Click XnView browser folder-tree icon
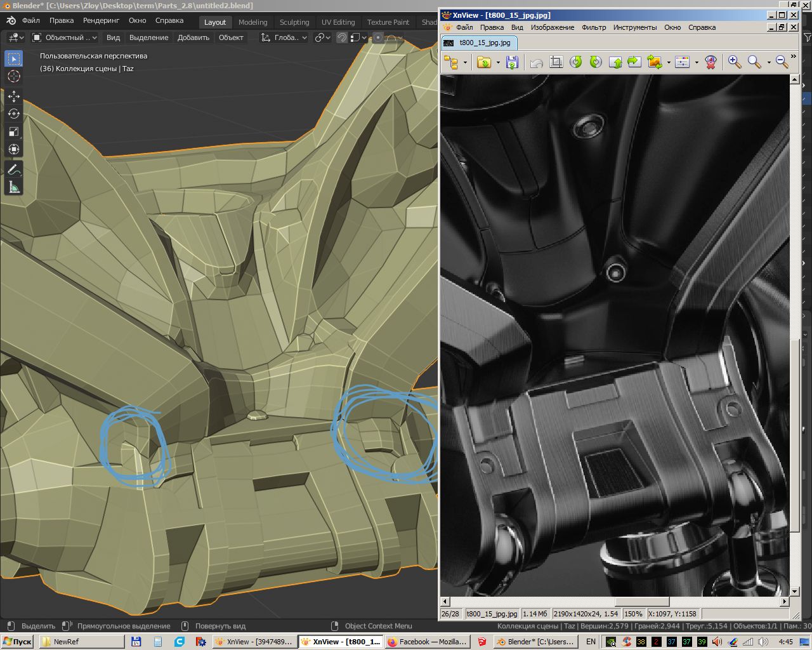 click(451, 62)
